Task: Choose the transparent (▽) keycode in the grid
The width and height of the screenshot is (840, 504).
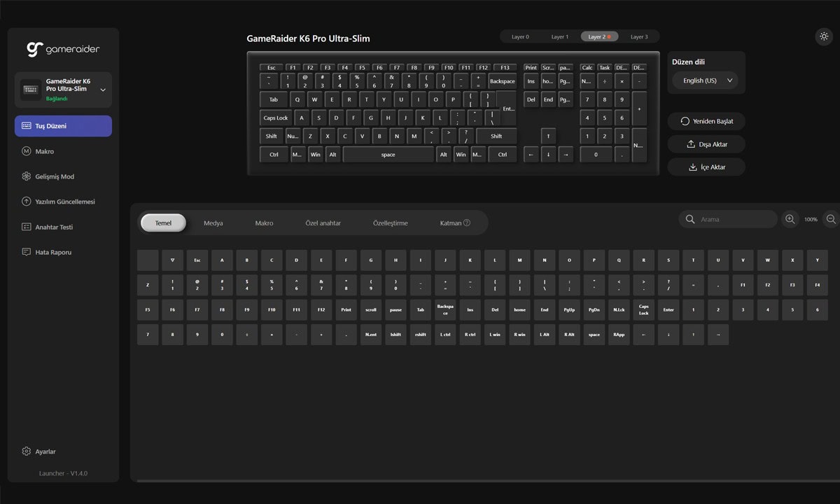Action: tap(172, 260)
